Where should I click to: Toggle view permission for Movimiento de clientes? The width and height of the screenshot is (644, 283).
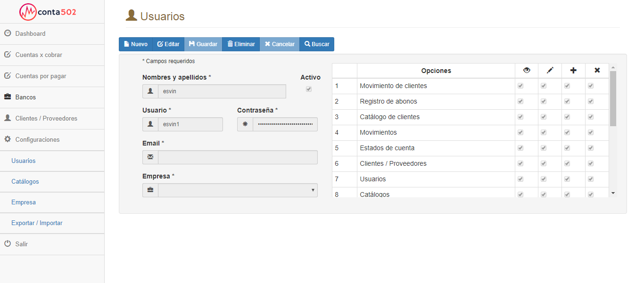tap(520, 86)
